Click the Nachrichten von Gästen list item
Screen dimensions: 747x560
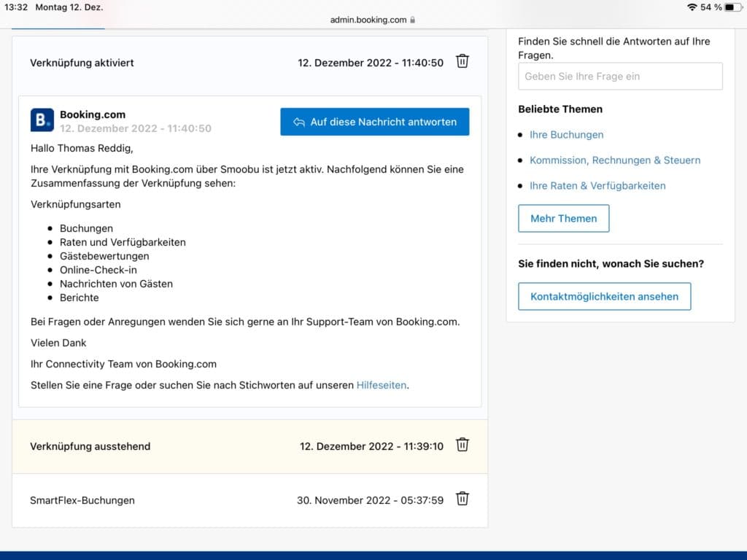click(x=116, y=284)
